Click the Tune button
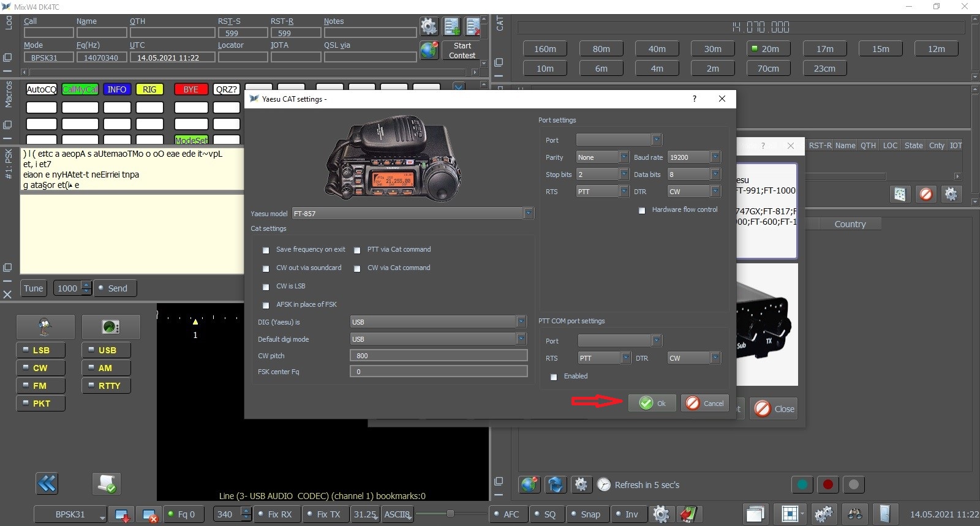This screenshot has width=980, height=526. [34, 288]
